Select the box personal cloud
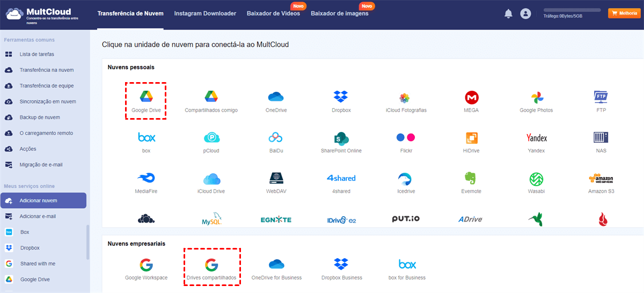 146,137
